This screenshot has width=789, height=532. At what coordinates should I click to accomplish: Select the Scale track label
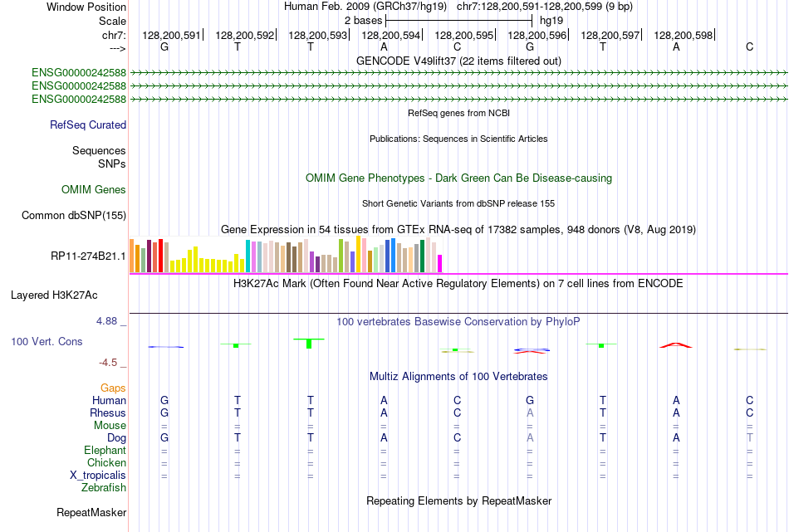112,21
